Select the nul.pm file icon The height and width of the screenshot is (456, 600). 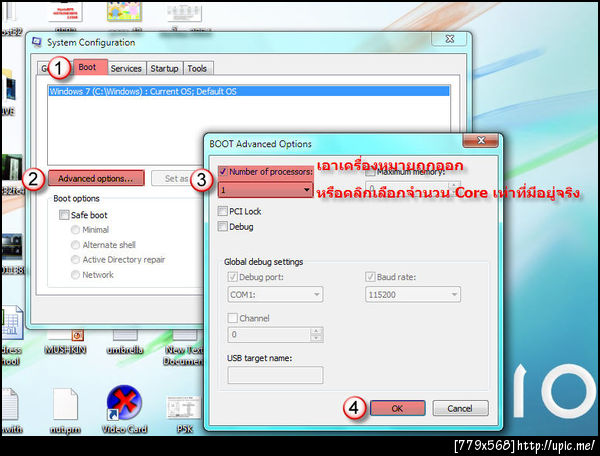pos(65,412)
